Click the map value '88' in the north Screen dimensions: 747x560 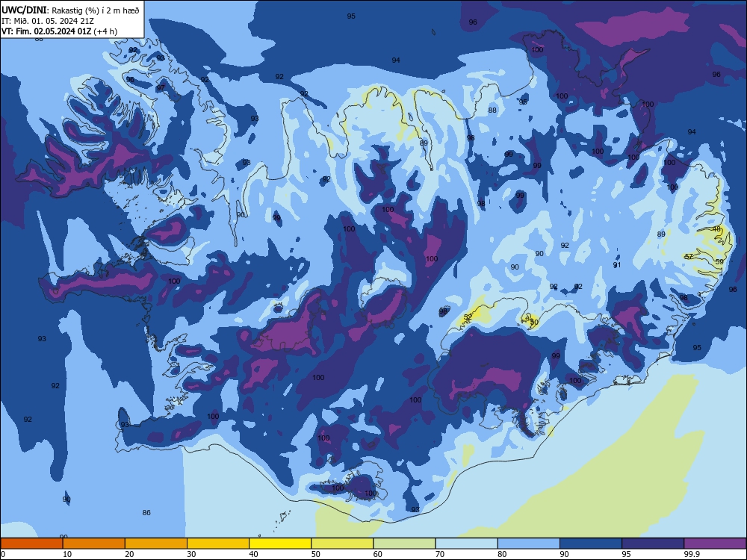coord(492,110)
